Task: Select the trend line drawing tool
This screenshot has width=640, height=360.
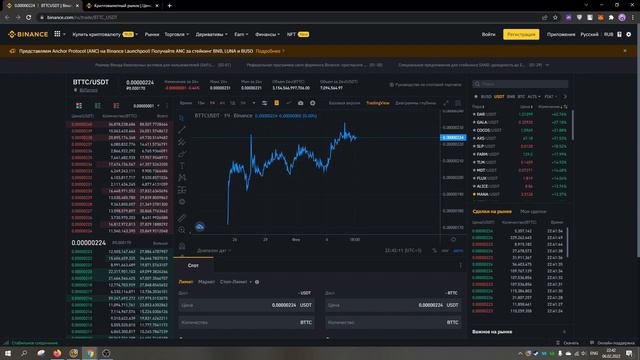Action: [182, 130]
